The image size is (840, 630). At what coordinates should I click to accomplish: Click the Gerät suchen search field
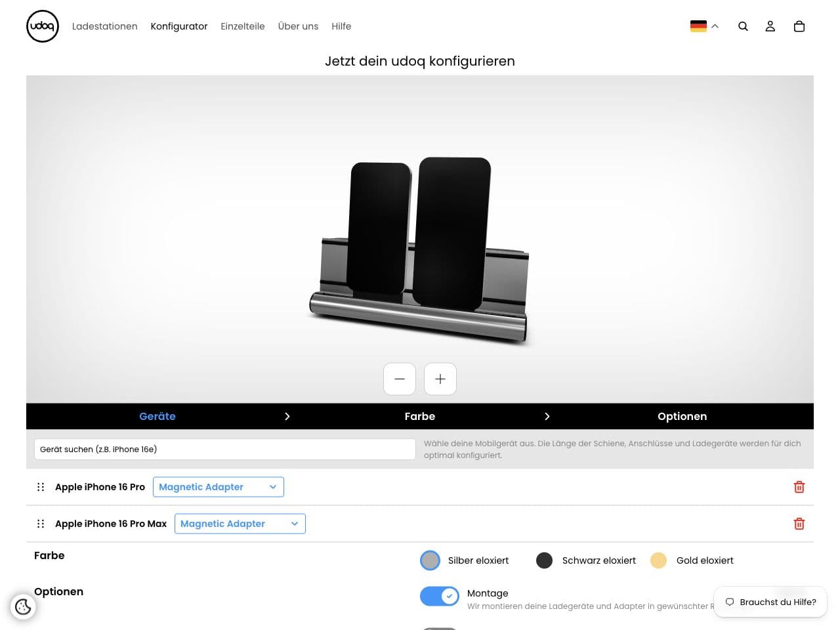coord(225,449)
